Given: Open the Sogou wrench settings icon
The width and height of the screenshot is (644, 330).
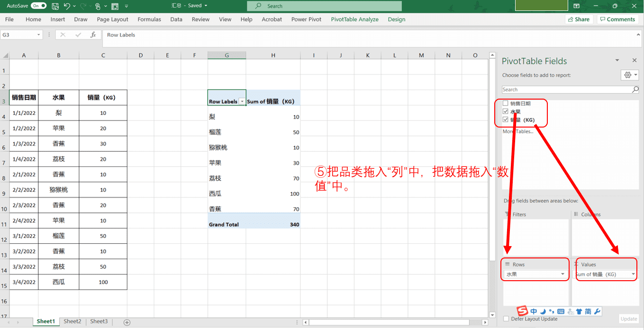Looking at the screenshot, I should pos(597,312).
